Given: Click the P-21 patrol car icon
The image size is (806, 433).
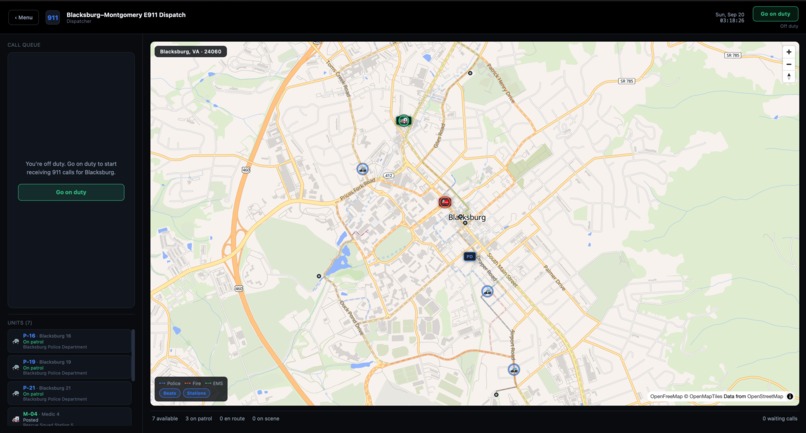Looking at the screenshot, I should tap(15, 393).
